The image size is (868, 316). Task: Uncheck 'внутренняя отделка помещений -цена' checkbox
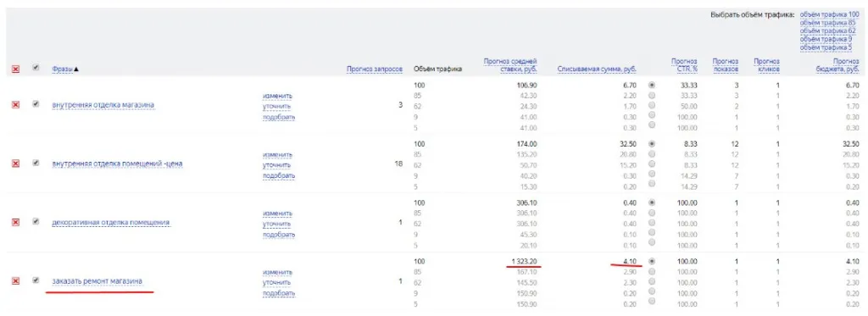click(x=36, y=163)
